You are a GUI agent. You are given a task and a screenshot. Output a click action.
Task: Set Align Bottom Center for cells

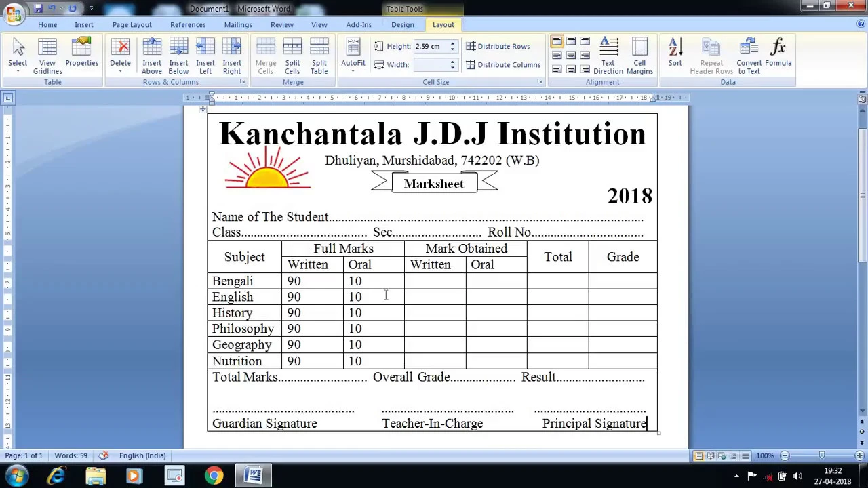click(571, 70)
